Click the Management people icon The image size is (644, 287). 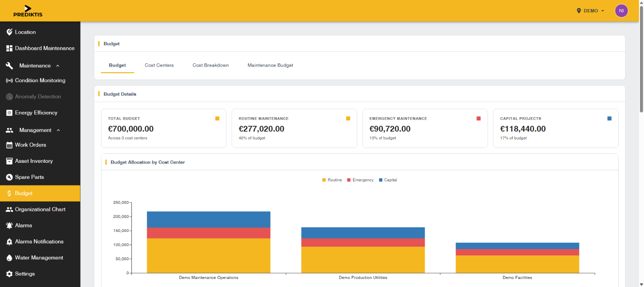click(x=9, y=130)
